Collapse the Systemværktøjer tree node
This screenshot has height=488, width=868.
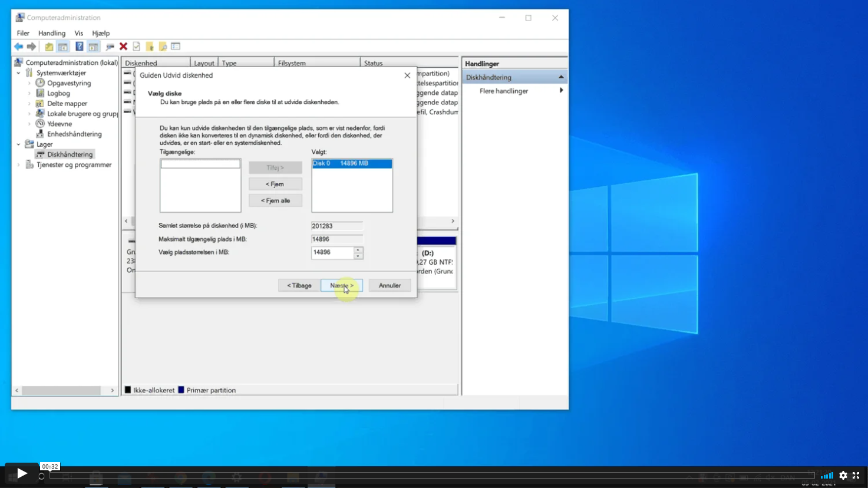click(x=19, y=73)
